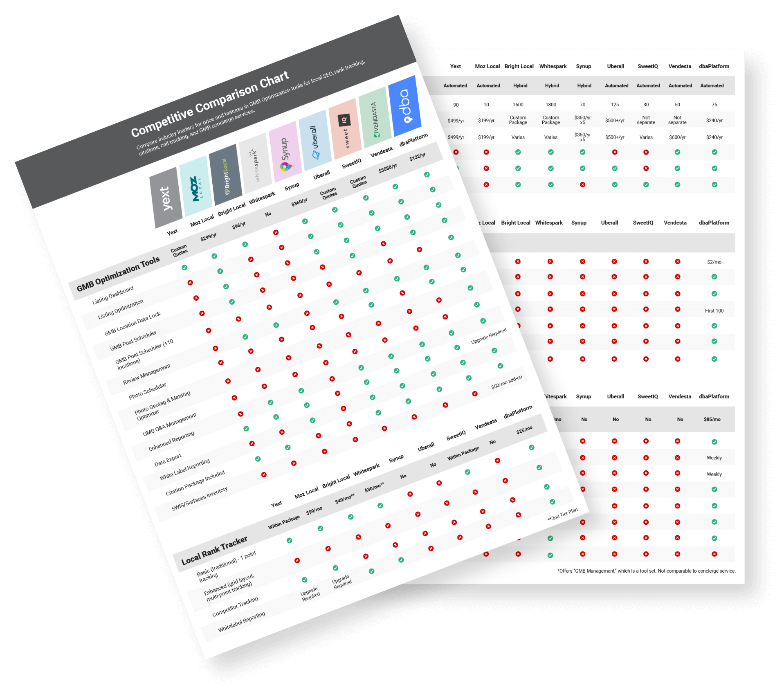The image size is (784, 699).
Task: Click the "1800" value on back page
Action: (551, 105)
